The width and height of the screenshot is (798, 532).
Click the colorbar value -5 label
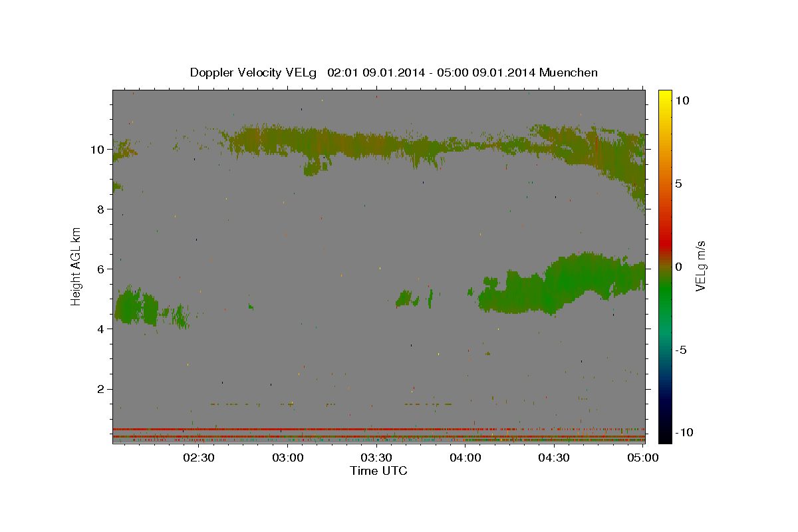[680, 350]
